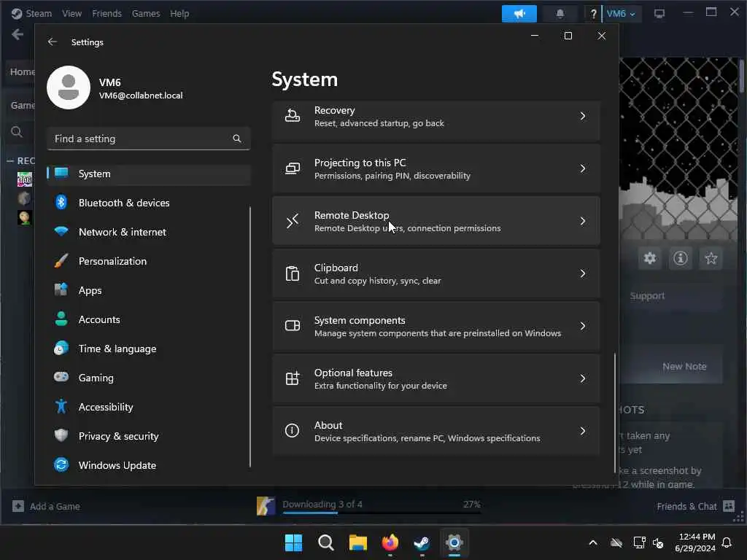Open Friends & Chat in Steam

pos(695,506)
